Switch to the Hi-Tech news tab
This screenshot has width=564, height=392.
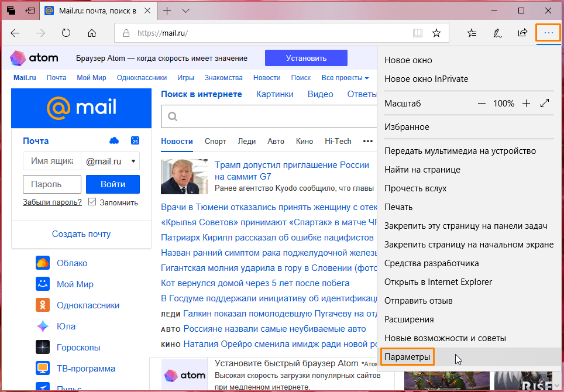coord(338,142)
